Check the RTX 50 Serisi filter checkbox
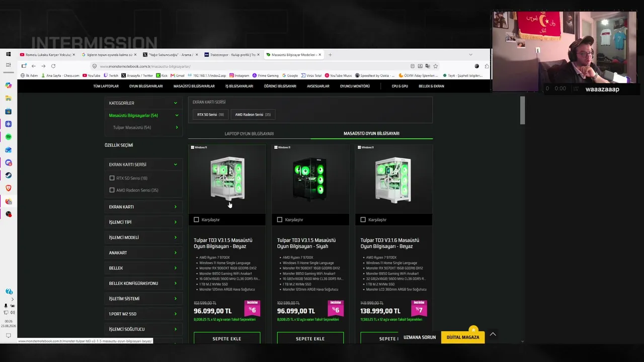 pos(112,178)
